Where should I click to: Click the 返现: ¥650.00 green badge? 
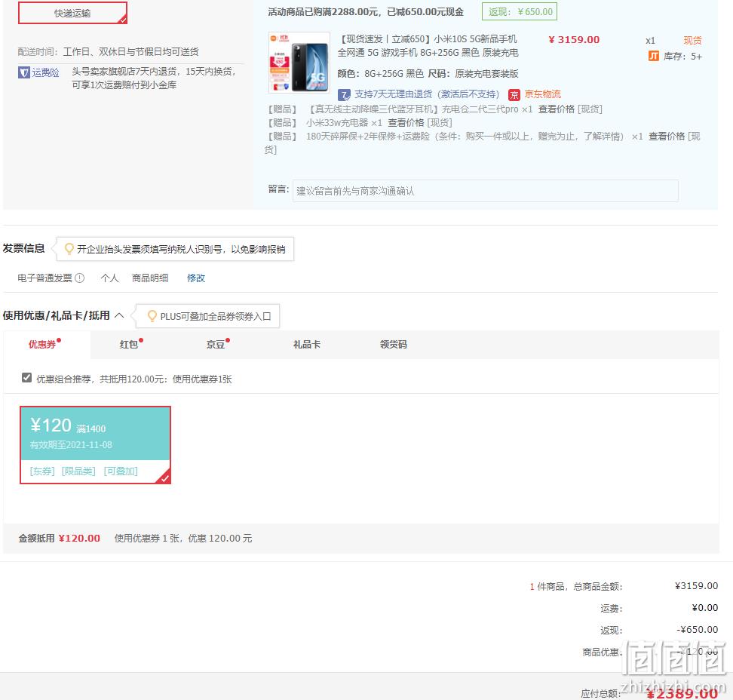pyautogui.click(x=520, y=11)
